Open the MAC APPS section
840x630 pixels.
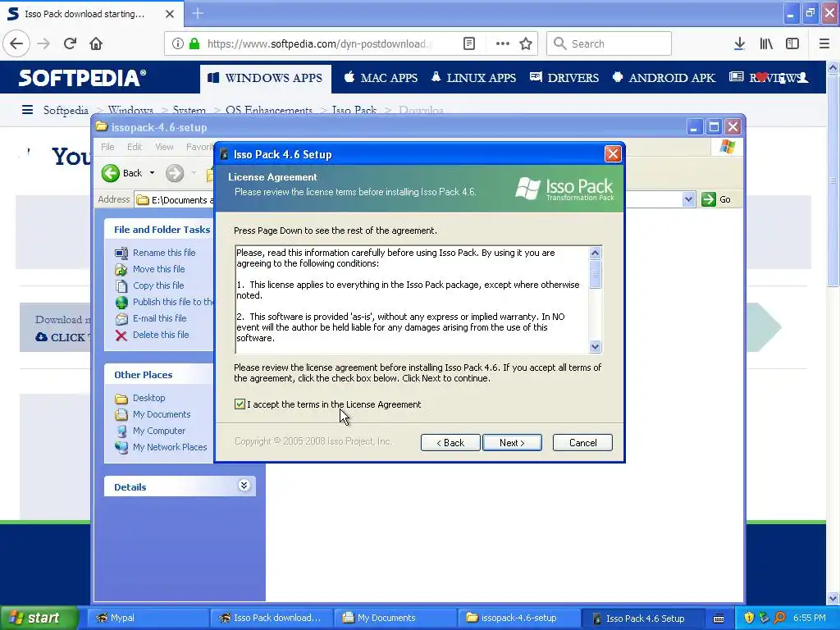pyautogui.click(x=381, y=78)
